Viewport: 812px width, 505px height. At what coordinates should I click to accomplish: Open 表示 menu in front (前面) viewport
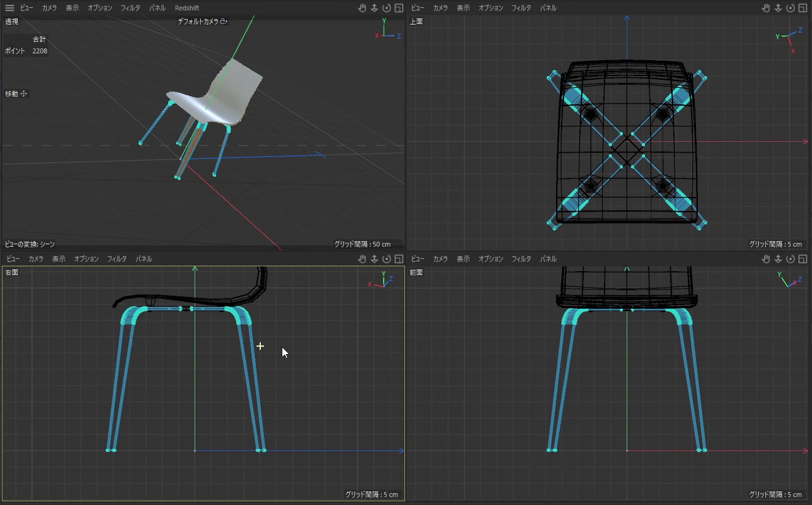coord(463,259)
